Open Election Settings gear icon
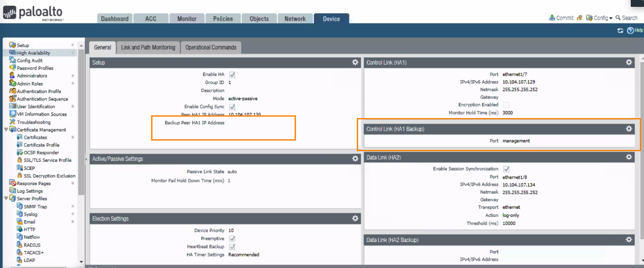 (355, 218)
